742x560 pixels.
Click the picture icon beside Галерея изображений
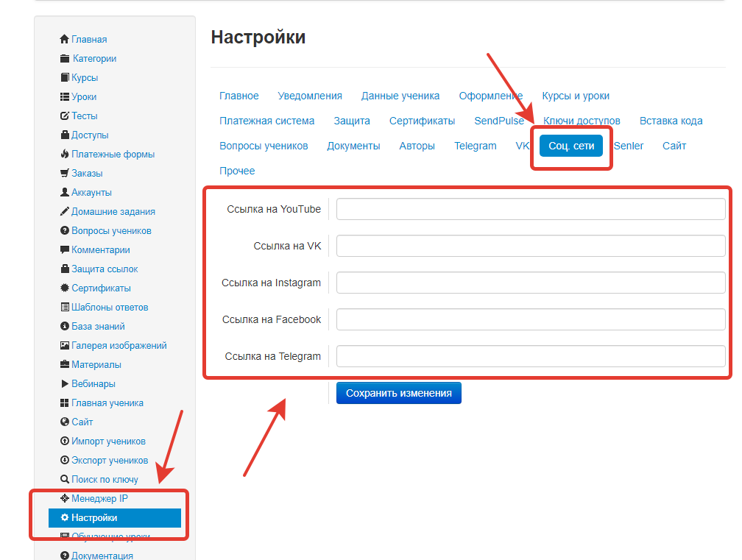click(65, 346)
